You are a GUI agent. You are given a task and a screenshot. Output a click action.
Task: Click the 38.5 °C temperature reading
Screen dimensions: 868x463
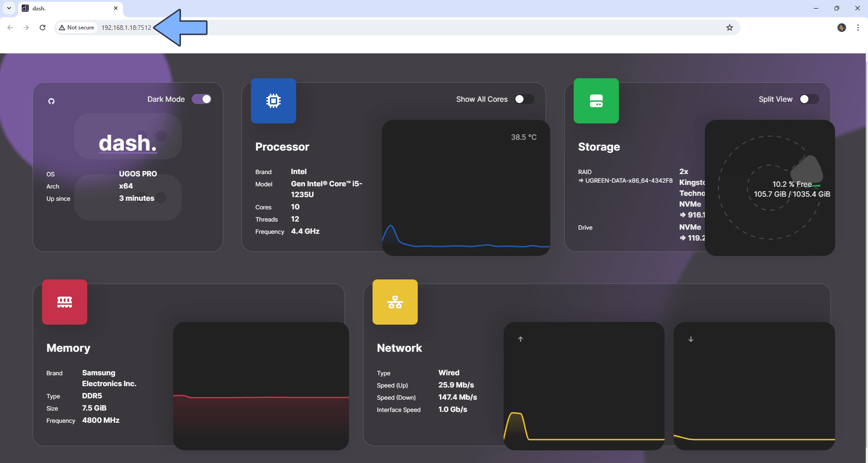(524, 137)
